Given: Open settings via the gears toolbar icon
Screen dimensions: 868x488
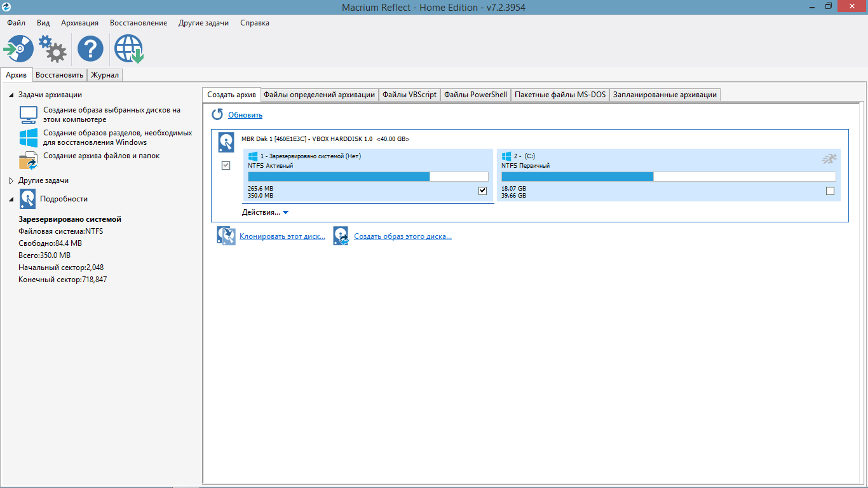Looking at the screenshot, I should point(53,49).
